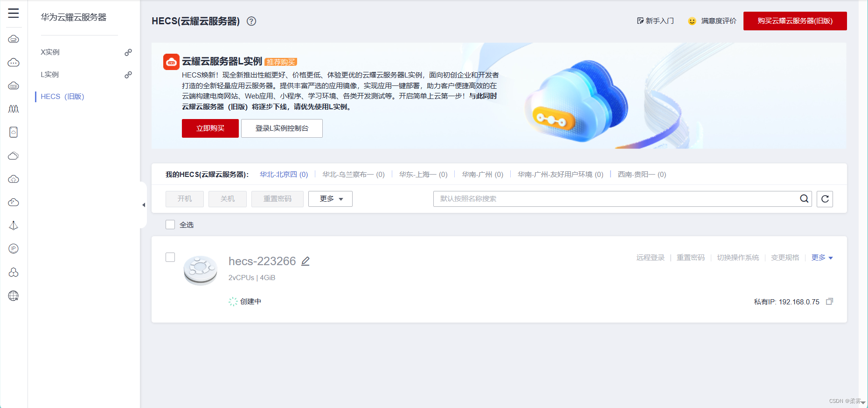
Task: Open the 满意度评价 link
Action: (719, 21)
